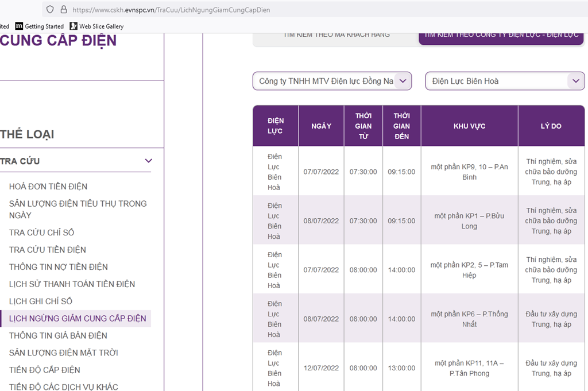This screenshot has height=391, width=588.
Task: Open TIẾN ĐỘ CẤP ĐIỆN link
Action: [x=45, y=370]
